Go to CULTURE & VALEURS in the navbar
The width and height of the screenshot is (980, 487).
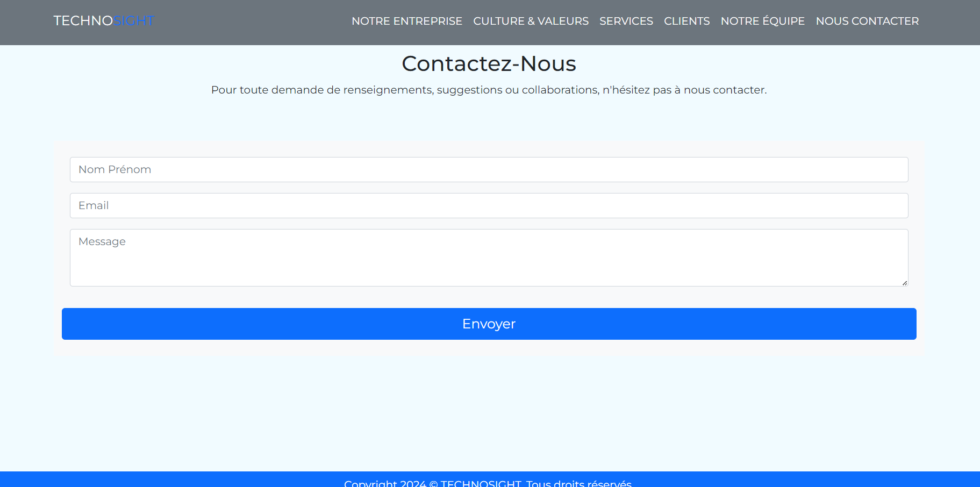531,21
